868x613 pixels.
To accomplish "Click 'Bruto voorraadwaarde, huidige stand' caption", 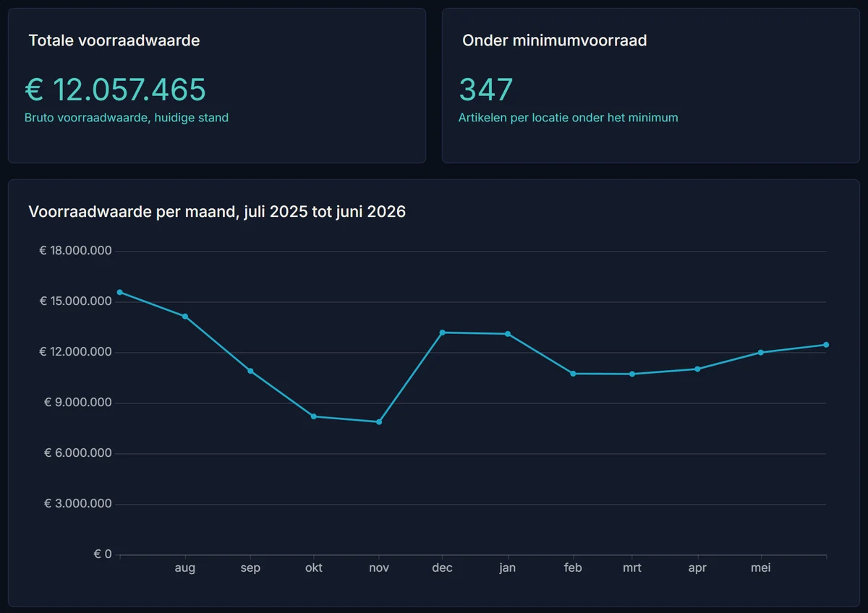I will coord(127,118).
